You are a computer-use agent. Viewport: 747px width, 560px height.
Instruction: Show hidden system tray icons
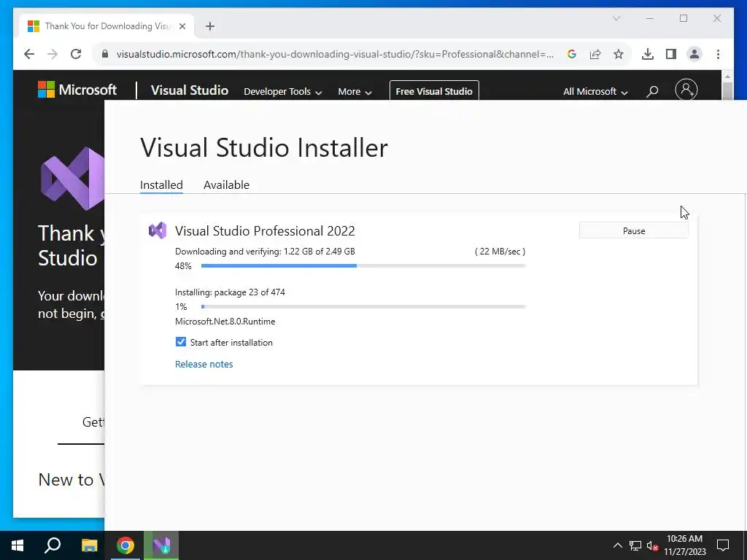point(617,545)
